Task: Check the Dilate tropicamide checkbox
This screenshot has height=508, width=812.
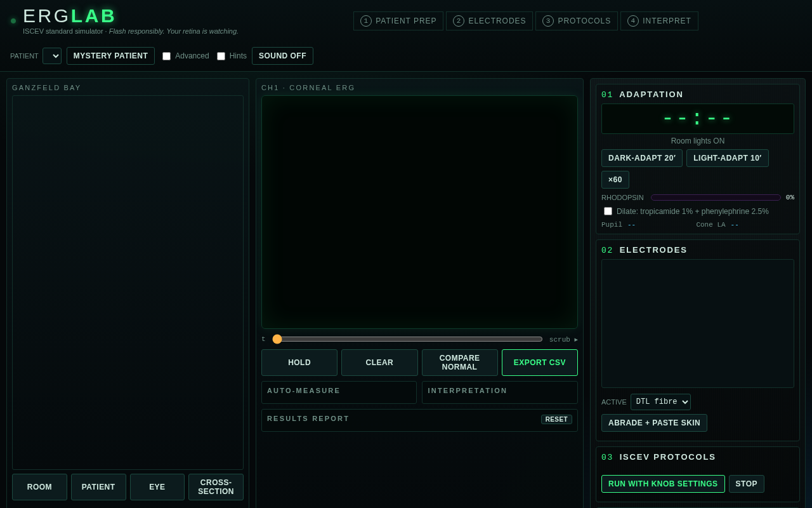Action: click(x=608, y=211)
